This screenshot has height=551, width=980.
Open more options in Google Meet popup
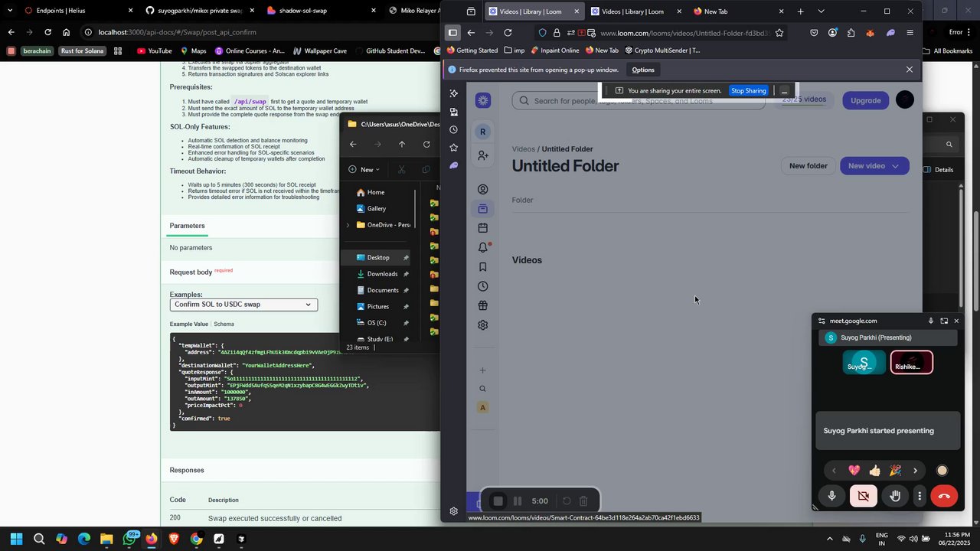pos(920,496)
